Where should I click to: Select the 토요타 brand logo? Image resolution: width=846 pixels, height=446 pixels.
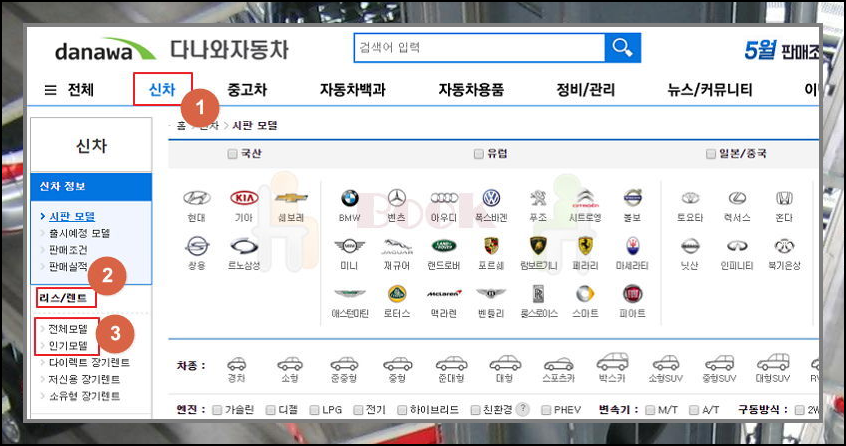tap(690, 198)
